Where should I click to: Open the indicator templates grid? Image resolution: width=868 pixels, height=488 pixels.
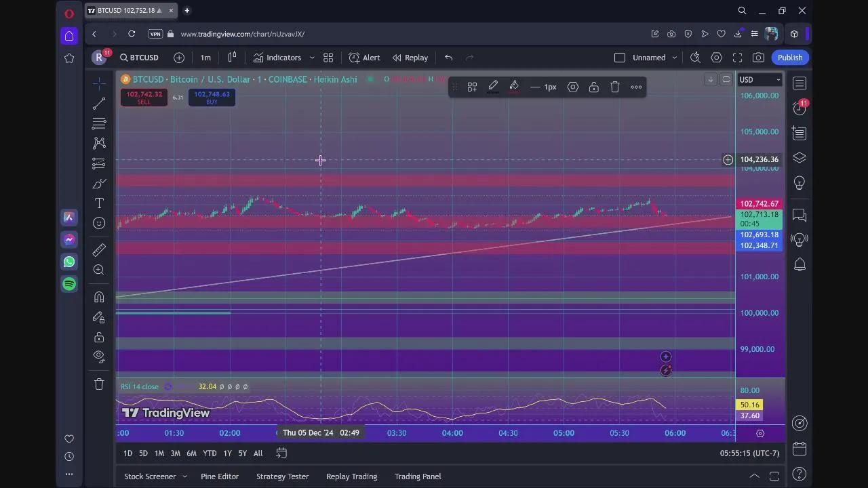pyautogui.click(x=328, y=58)
